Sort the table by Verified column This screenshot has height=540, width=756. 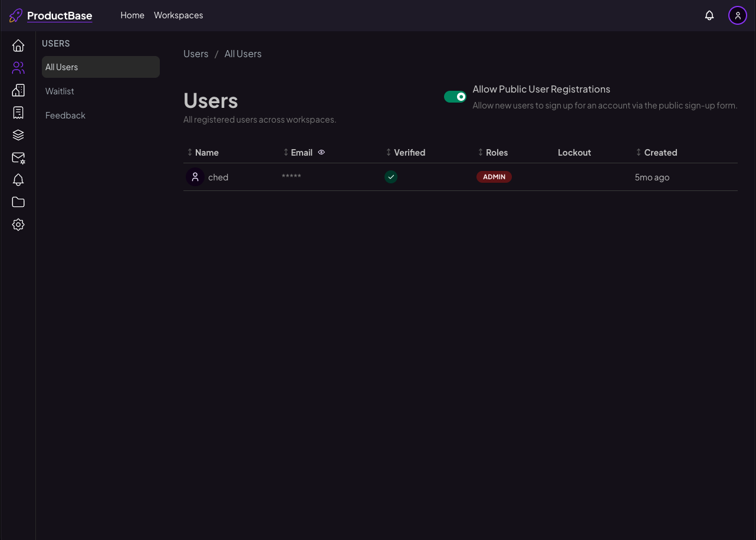point(406,152)
